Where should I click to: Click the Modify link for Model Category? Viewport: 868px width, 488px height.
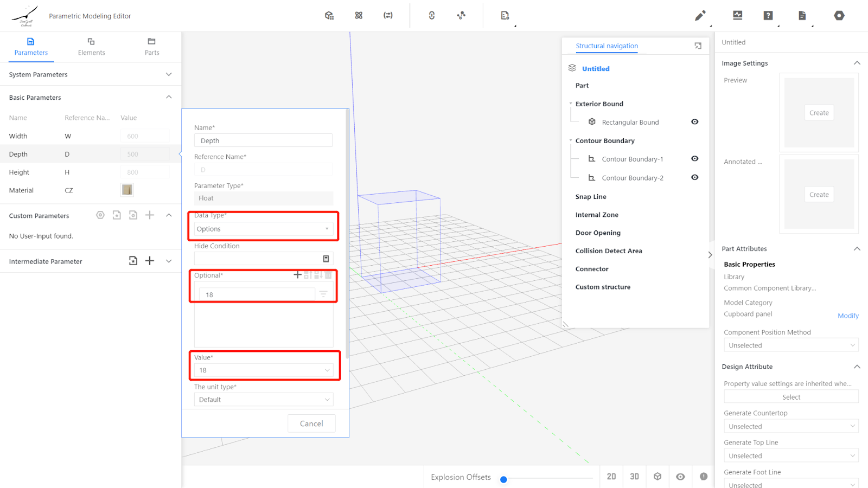point(848,316)
